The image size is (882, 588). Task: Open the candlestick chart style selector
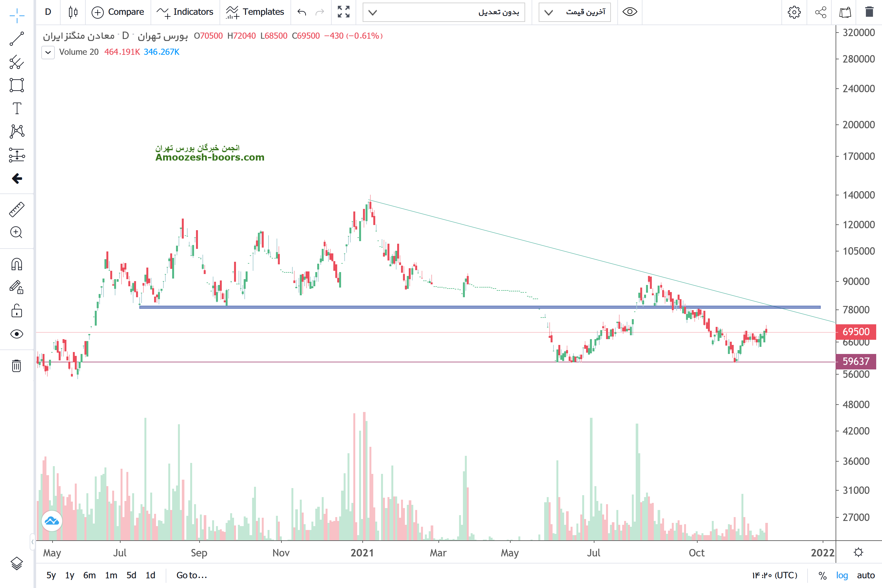[73, 12]
